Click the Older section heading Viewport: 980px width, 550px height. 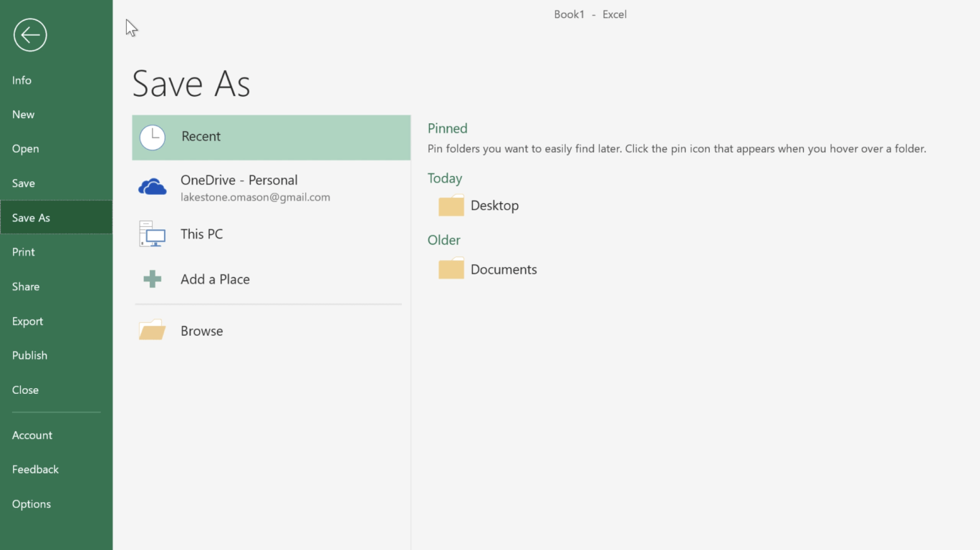[444, 240]
